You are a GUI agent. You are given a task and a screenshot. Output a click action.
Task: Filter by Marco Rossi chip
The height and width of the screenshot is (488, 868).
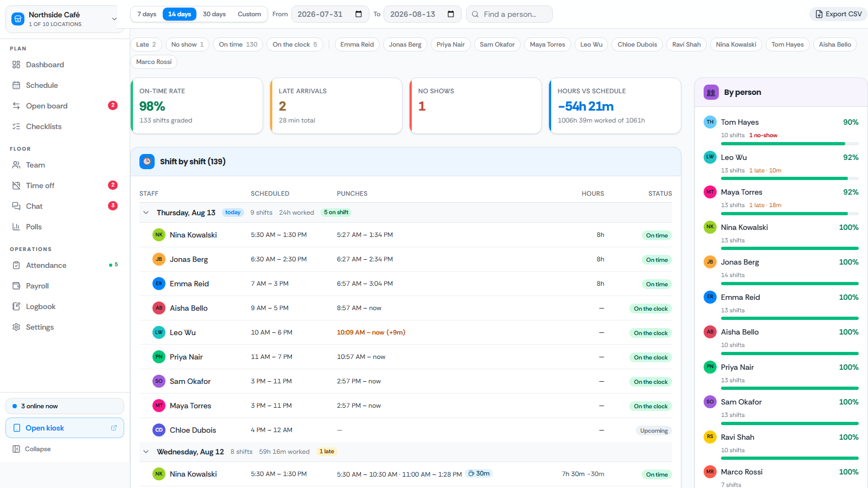click(x=154, y=62)
